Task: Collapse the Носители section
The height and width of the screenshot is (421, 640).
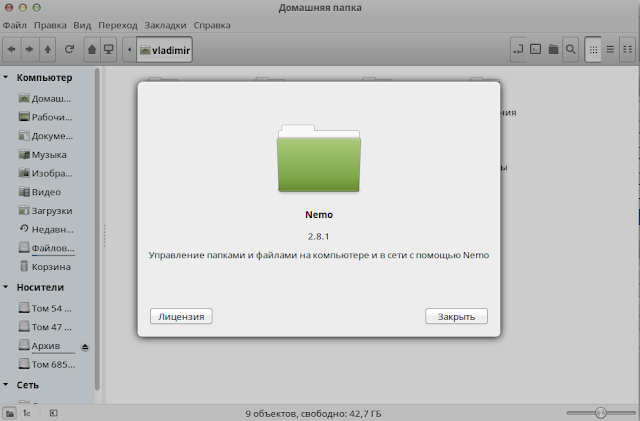Action: pyautogui.click(x=6, y=287)
